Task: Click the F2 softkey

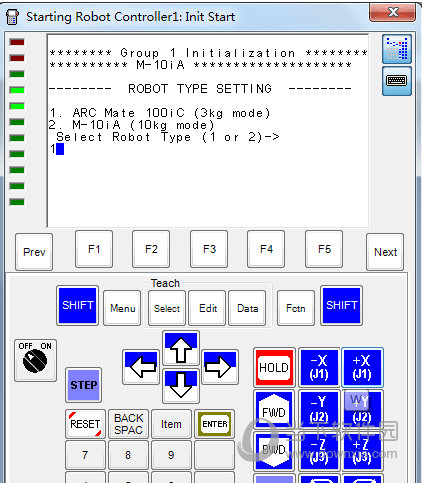Action: pyautogui.click(x=151, y=249)
